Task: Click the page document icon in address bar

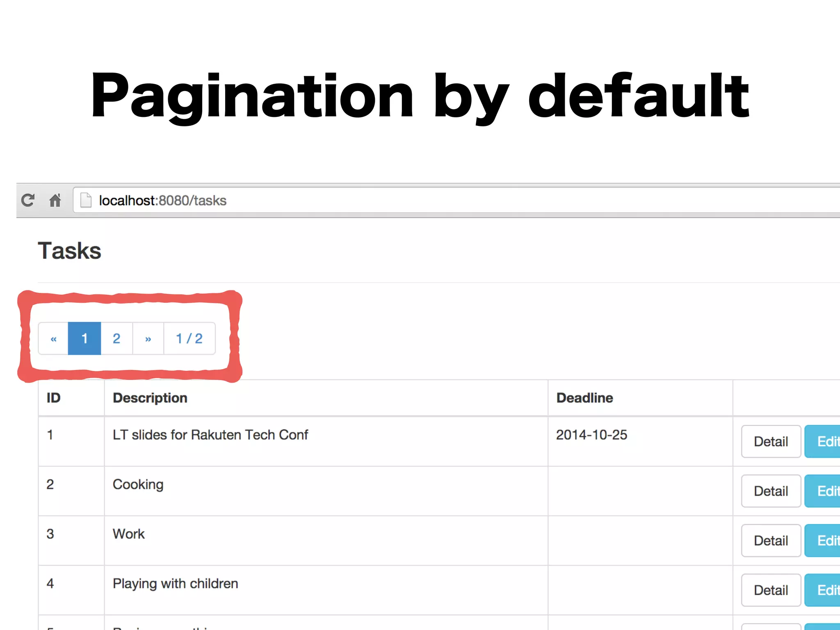Action: 86,200
